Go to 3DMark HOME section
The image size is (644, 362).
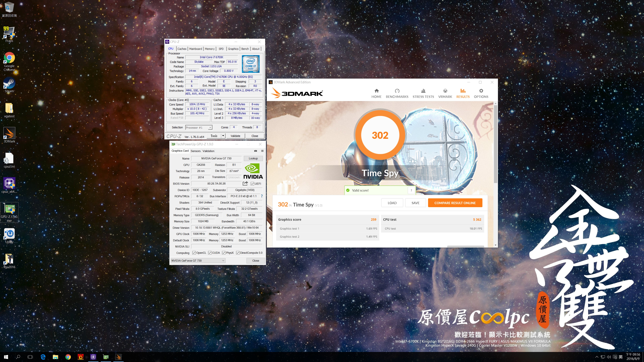376,94
